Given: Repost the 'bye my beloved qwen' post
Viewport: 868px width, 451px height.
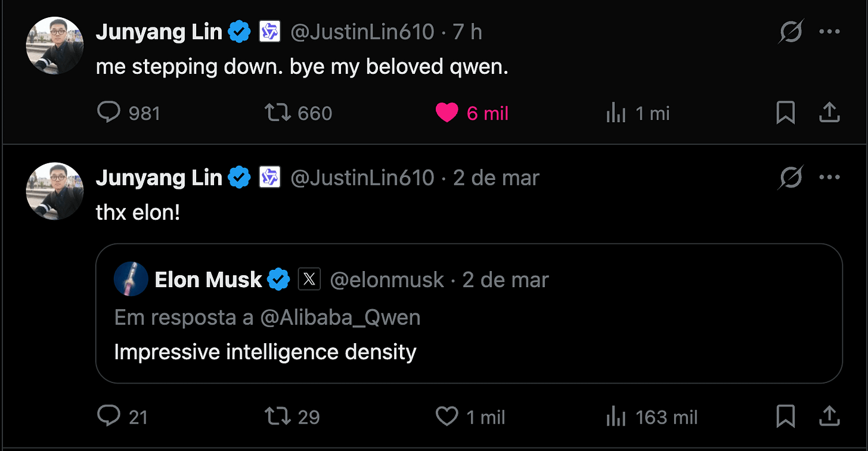Looking at the screenshot, I should click(x=277, y=113).
